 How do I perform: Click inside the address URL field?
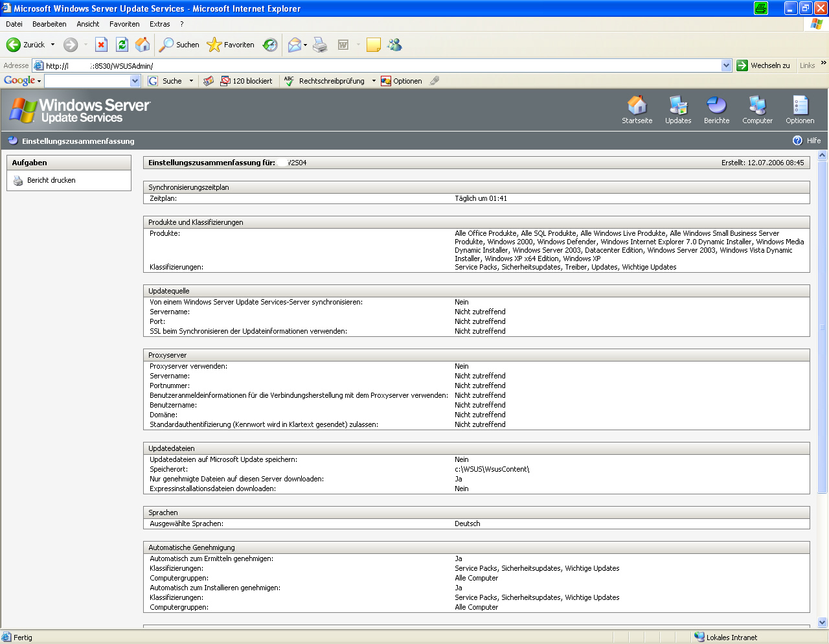[382, 65]
